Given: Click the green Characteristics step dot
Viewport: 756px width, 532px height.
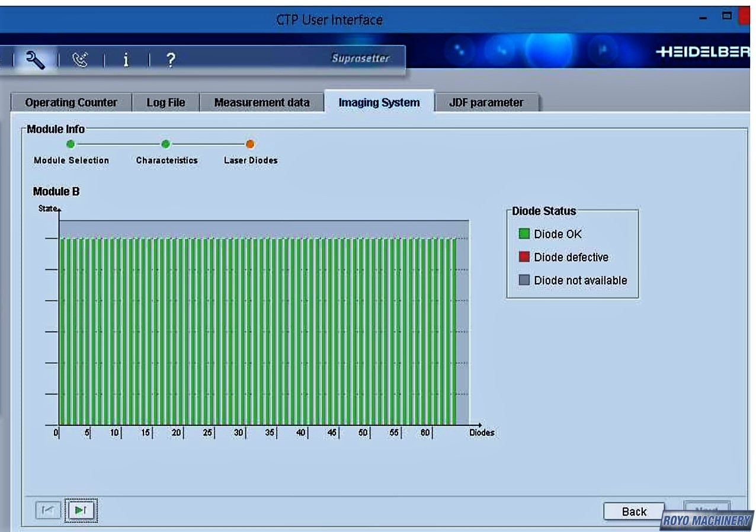Looking at the screenshot, I should (166, 144).
